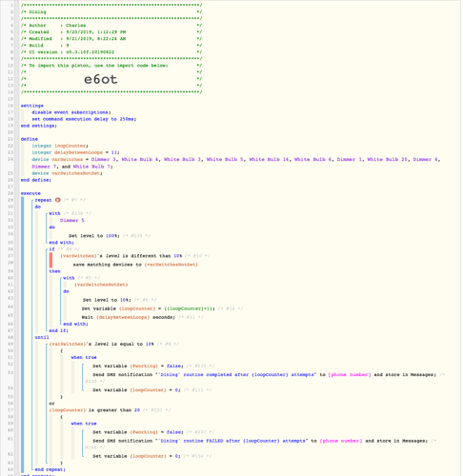Open the 'routine FAILED' SMS notification task

[260, 441]
